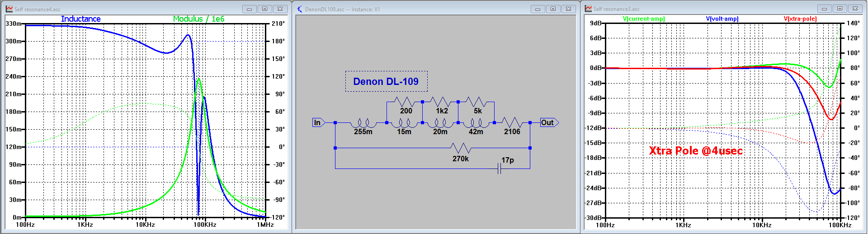Click the Out port symbol
The image size is (868, 234).
[x=550, y=122]
